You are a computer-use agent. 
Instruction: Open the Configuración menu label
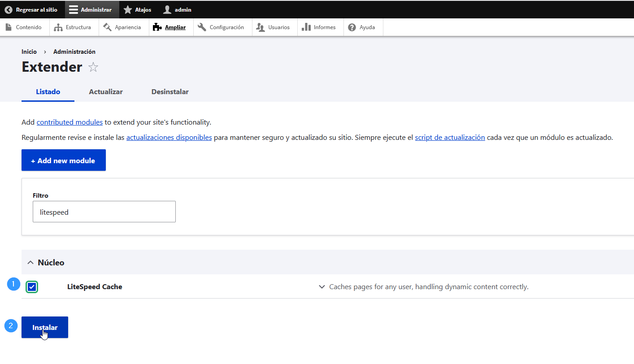click(227, 27)
